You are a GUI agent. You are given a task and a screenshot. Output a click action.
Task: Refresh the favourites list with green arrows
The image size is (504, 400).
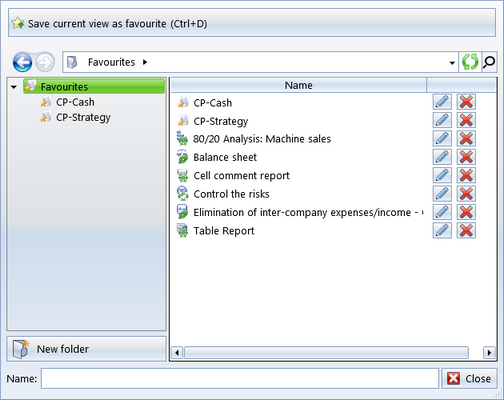coord(470,62)
